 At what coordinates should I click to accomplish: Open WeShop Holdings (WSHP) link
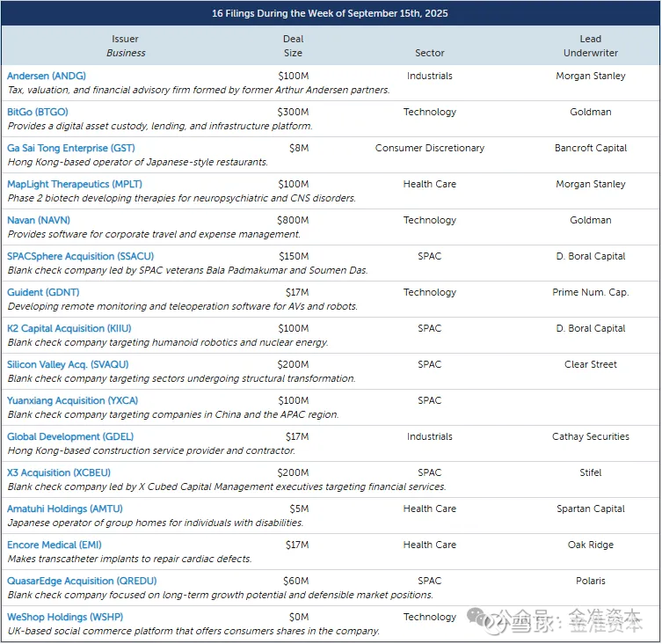[x=65, y=617]
